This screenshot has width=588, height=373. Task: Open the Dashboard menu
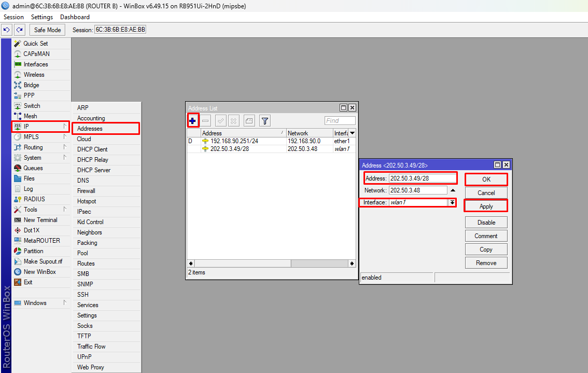[75, 17]
